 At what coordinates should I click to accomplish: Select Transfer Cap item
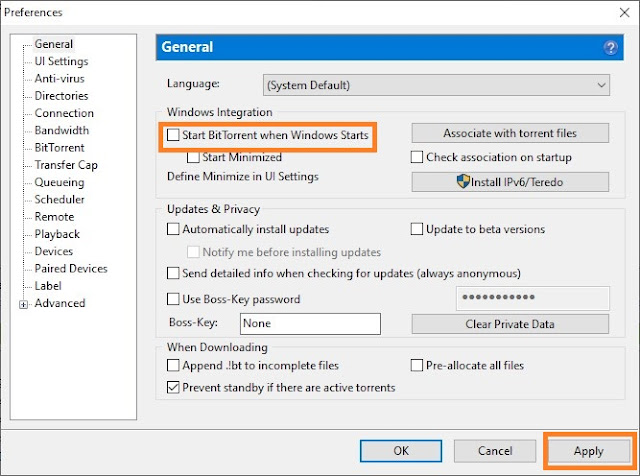(66, 165)
